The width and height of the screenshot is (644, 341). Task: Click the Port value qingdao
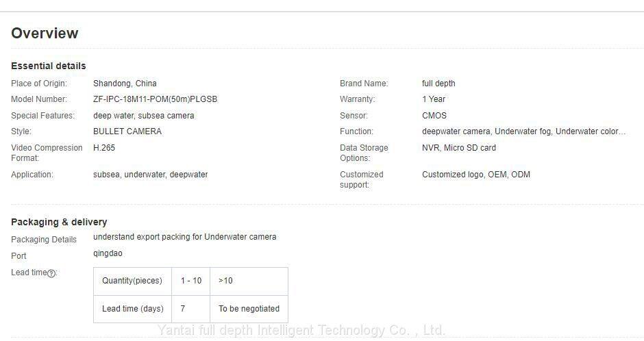tap(108, 253)
